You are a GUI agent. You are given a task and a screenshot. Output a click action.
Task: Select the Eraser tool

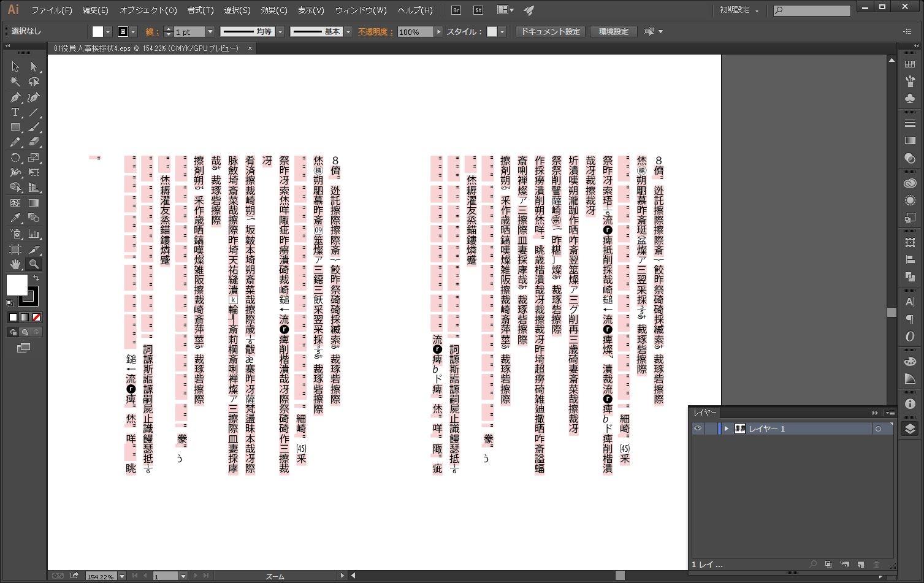(34, 142)
